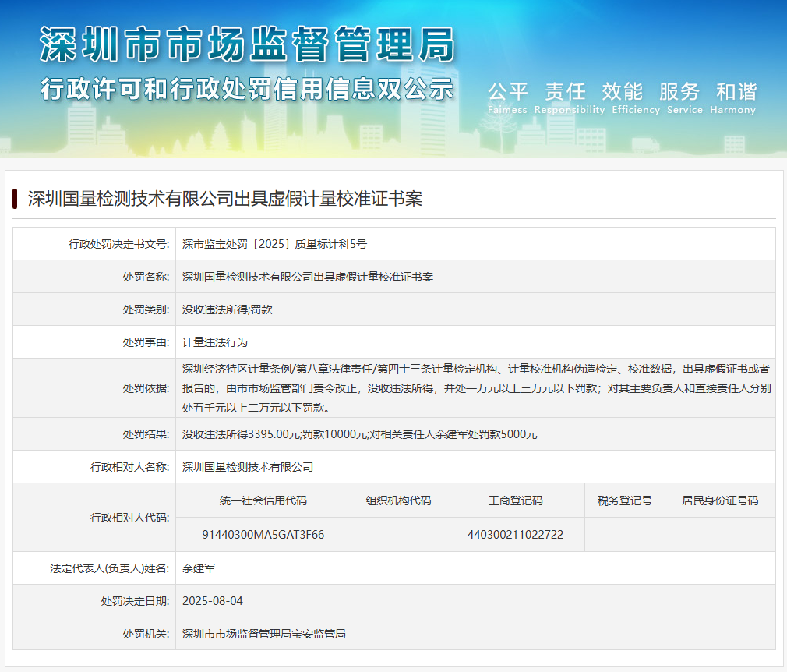This screenshot has width=787, height=672.
Task: Click the 工商登记码 column header
Action: coord(515,500)
